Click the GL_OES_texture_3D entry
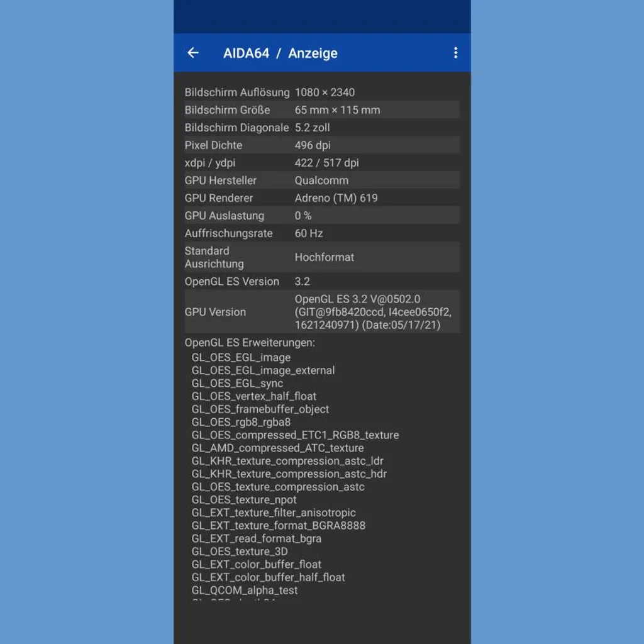The image size is (644, 644). click(x=240, y=552)
